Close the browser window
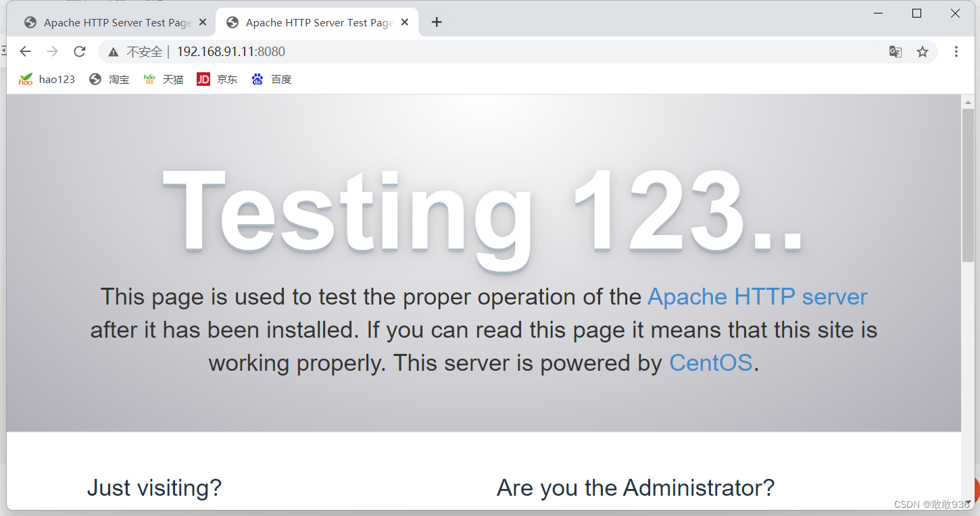The image size is (980, 516). [956, 14]
